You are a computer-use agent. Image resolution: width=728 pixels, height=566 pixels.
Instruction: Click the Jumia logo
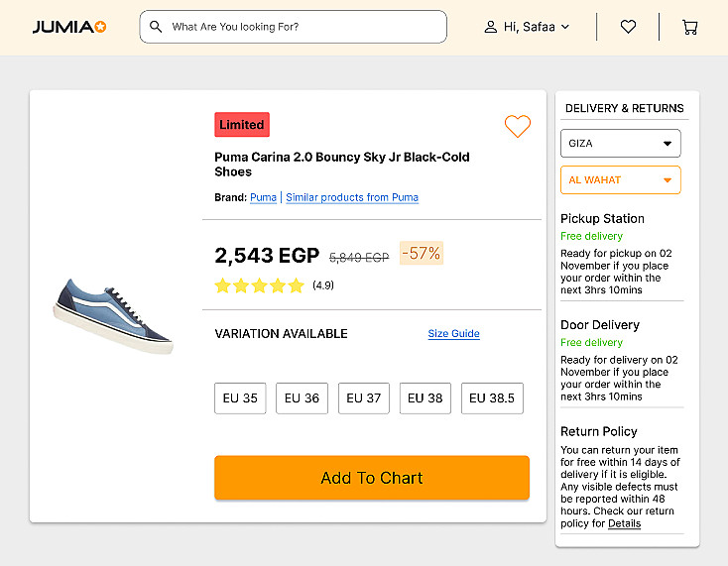coord(68,27)
